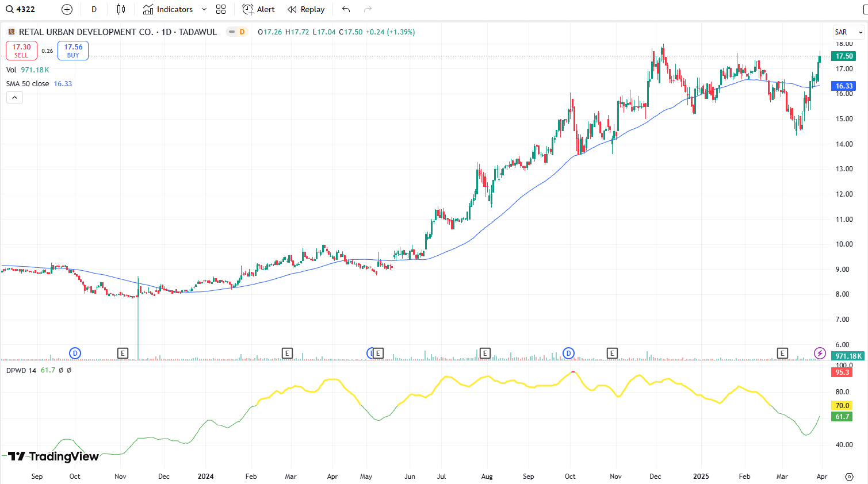The height and width of the screenshot is (484, 868).
Task: Start bar Replay mode
Action: (306, 9)
